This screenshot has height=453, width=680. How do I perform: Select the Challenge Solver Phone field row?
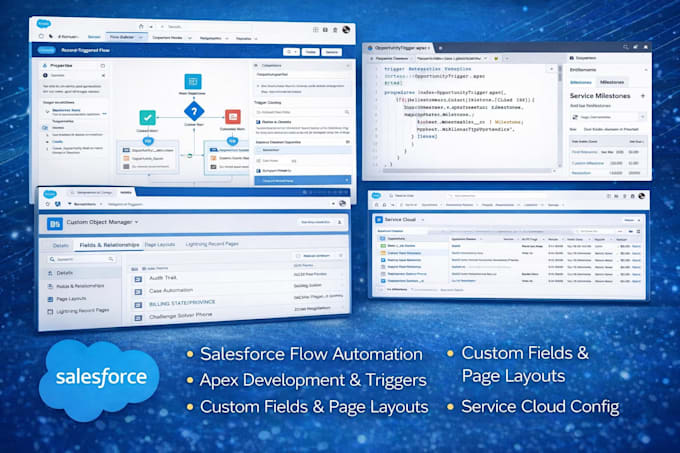pyautogui.click(x=238, y=313)
